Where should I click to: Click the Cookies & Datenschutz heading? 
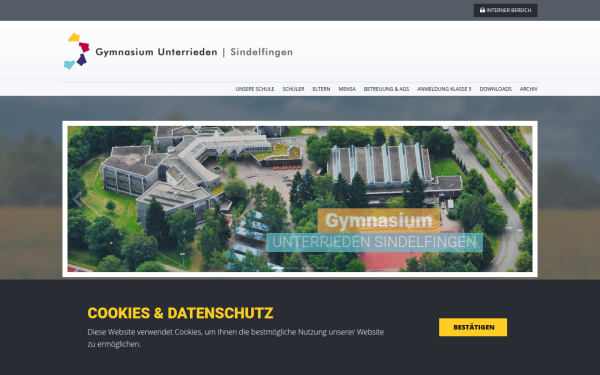click(180, 313)
